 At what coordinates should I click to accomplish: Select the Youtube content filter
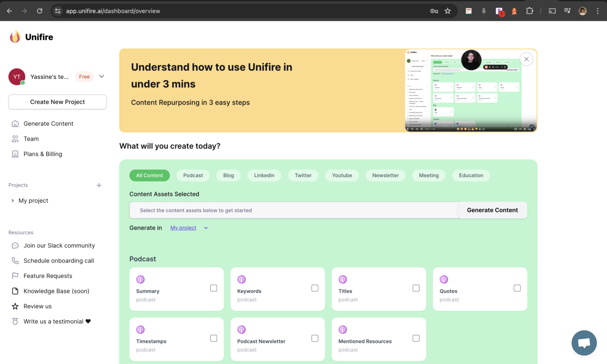tap(341, 175)
